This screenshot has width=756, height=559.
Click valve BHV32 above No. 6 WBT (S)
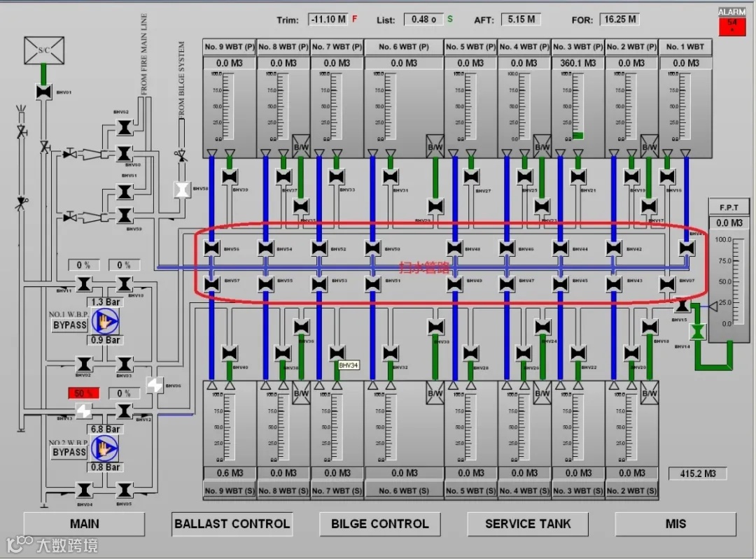coord(391,353)
